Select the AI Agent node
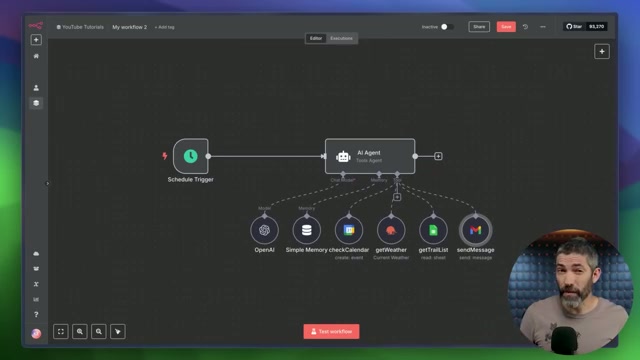The image size is (640, 360). pos(370,156)
